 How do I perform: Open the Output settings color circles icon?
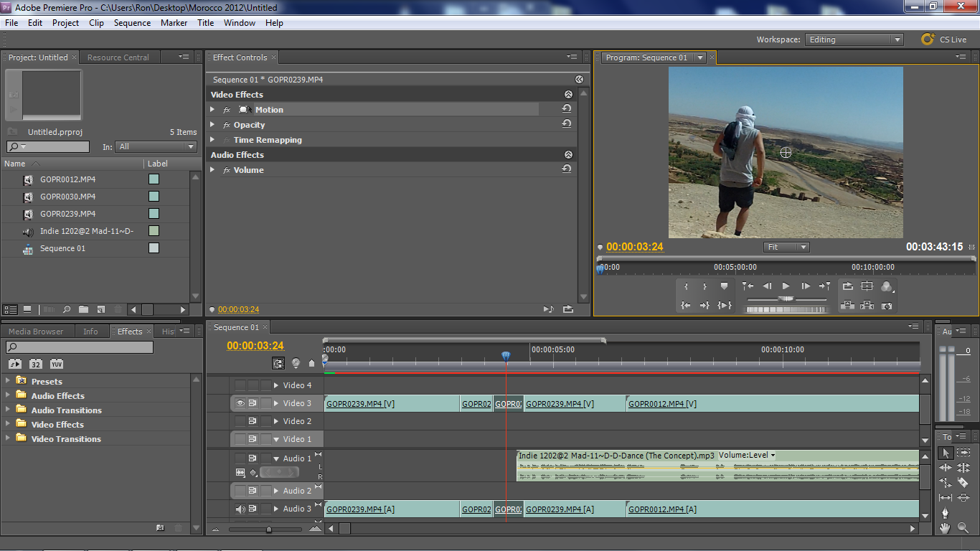click(x=887, y=286)
